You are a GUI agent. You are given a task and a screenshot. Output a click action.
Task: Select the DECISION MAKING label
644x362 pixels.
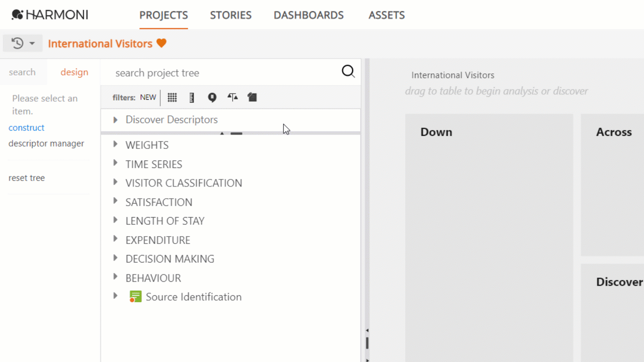170,259
